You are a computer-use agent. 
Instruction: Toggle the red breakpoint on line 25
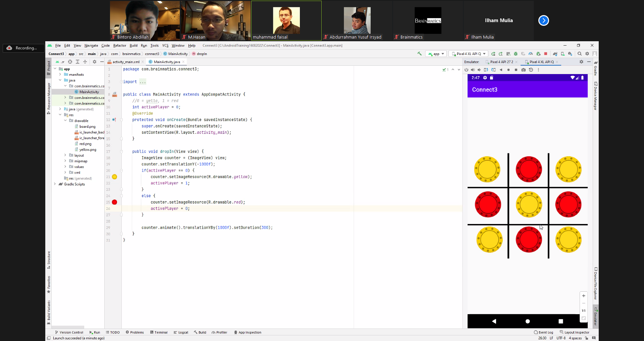pos(114,202)
